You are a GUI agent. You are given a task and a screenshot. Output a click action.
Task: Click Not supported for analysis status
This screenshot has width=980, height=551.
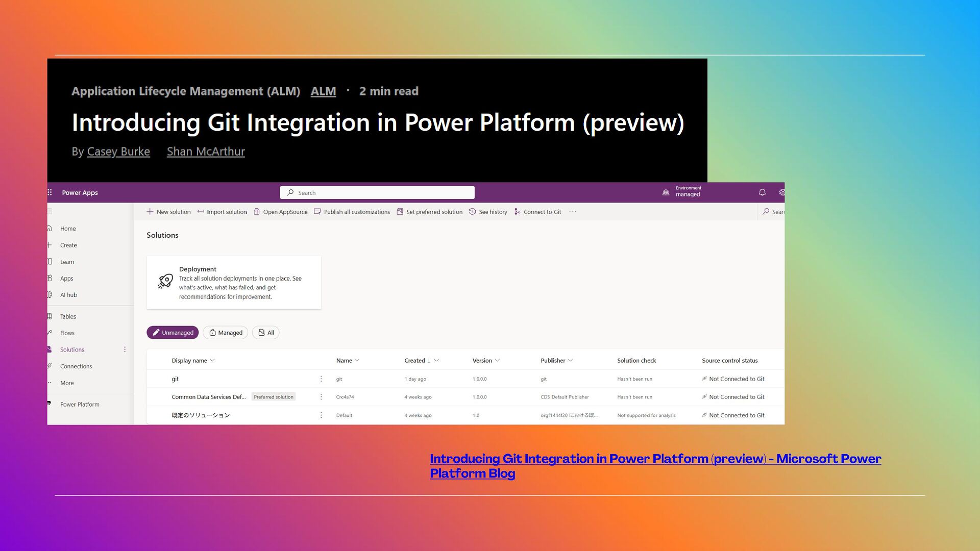tap(646, 415)
